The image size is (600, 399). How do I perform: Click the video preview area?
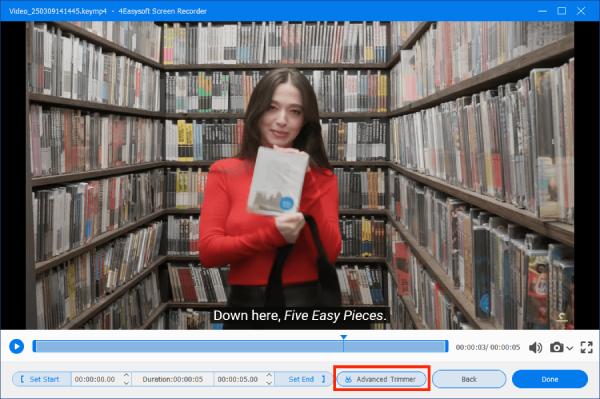pos(300,176)
